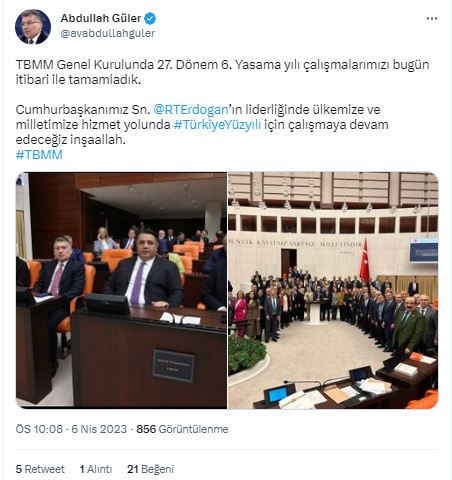Click the tweet text beginning TBMM Genel Kurulunda

[x=222, y=72]
